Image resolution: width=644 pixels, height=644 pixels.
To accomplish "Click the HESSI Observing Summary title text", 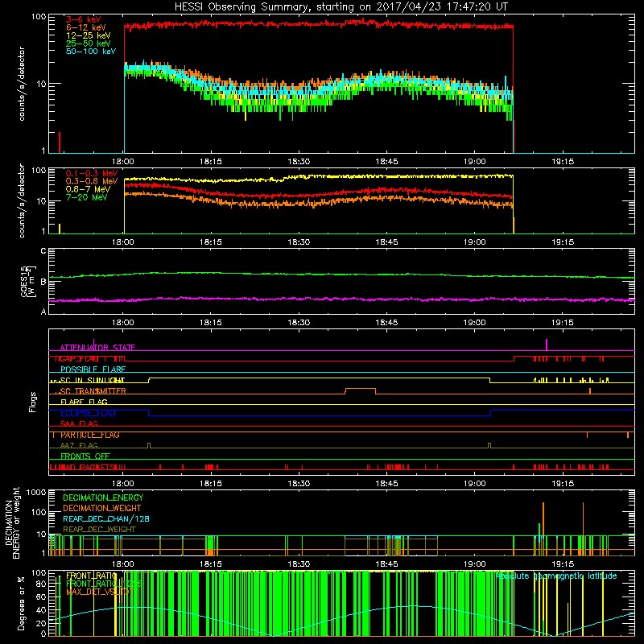I will pyautogui.click(x=341, y=7).
